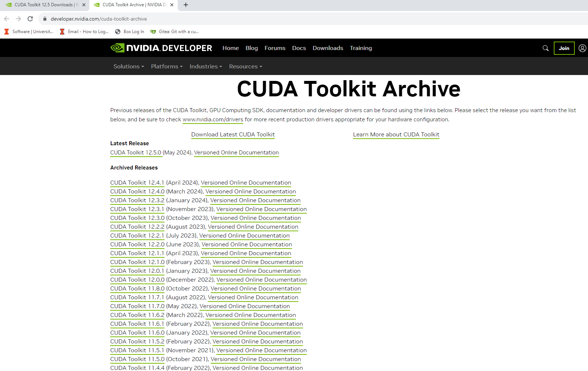Open Blog in top navigation
Screen dimensions: 588x371
(252, 48)
